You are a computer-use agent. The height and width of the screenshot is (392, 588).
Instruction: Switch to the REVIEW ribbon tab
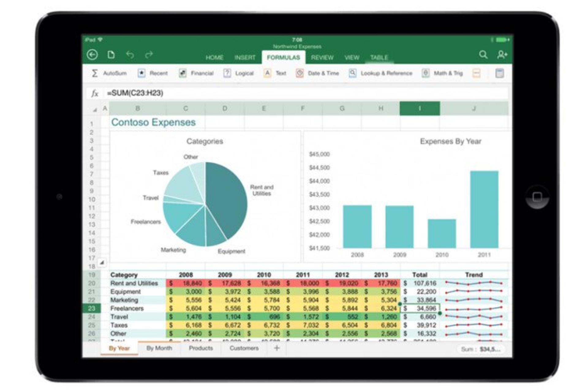click(x=322, y=58)
